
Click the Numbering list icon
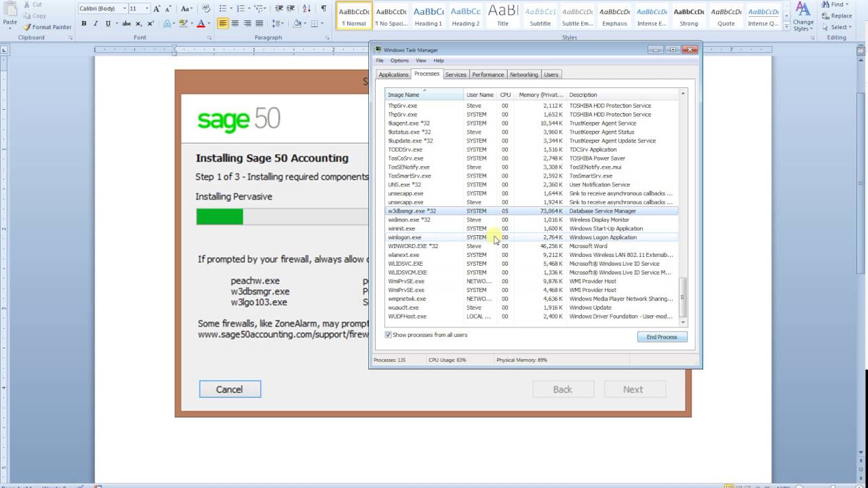pos(242,9)
